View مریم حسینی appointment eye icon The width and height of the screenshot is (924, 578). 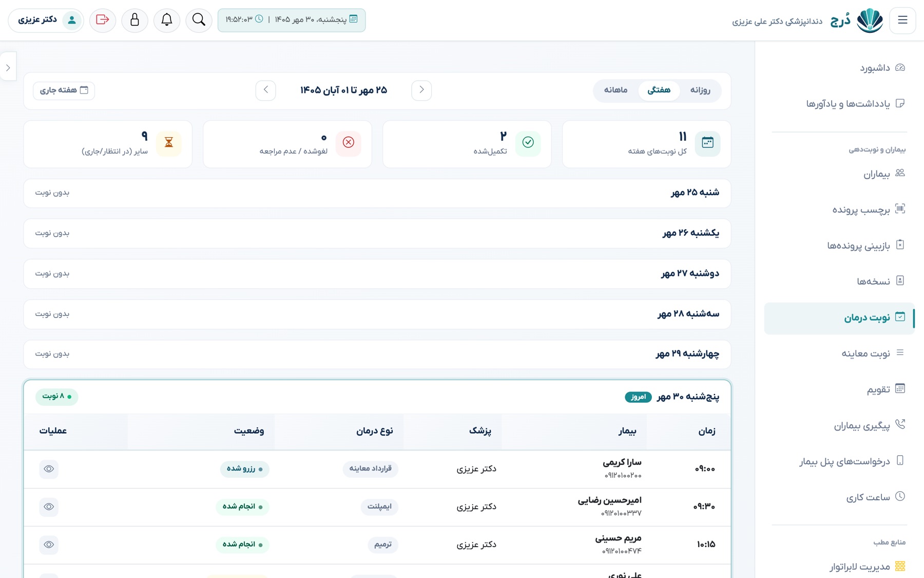tap(49, 545)
